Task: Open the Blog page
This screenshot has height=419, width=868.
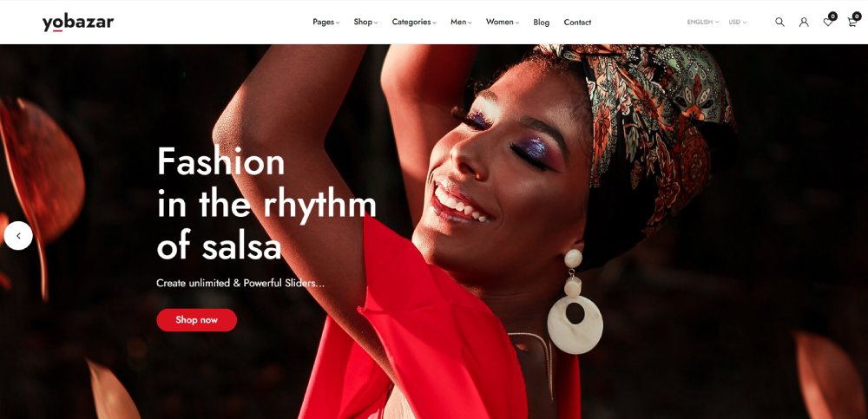Action: pyautogui.click(x=542, y=23)
